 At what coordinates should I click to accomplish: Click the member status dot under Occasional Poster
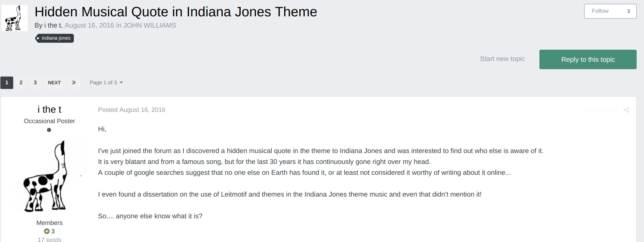coord(49,130)
